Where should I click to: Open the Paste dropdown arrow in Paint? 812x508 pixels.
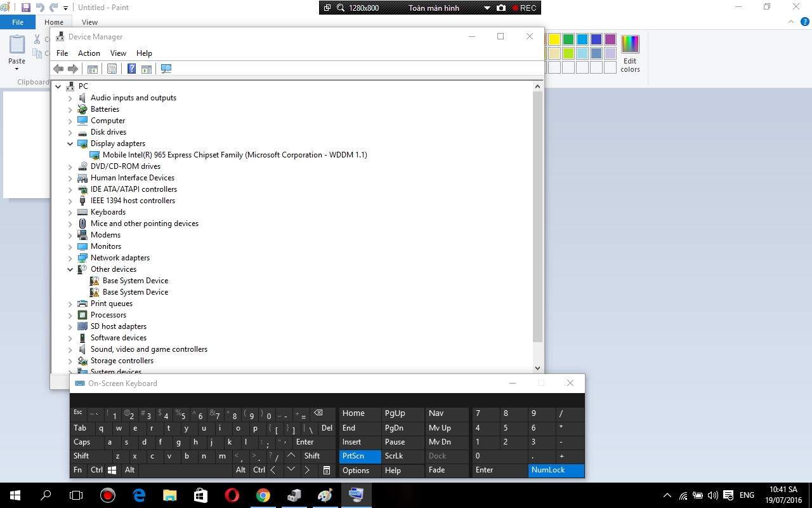(17, 69)
